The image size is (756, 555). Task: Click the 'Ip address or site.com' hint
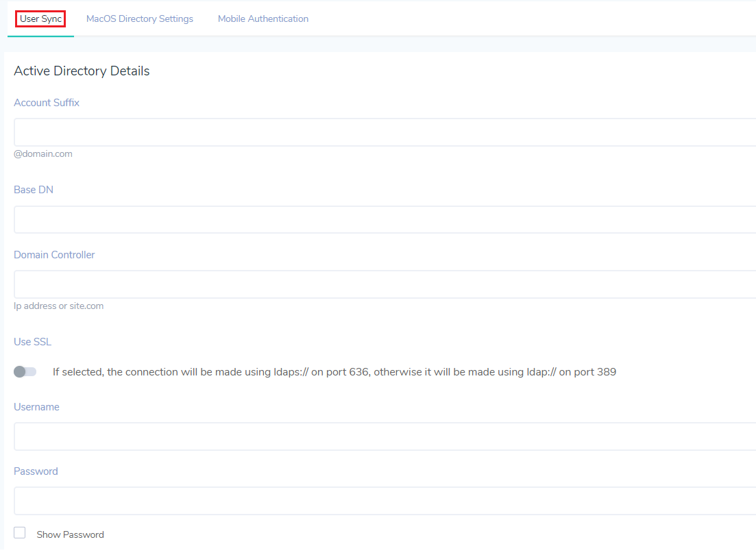[58, 306]
